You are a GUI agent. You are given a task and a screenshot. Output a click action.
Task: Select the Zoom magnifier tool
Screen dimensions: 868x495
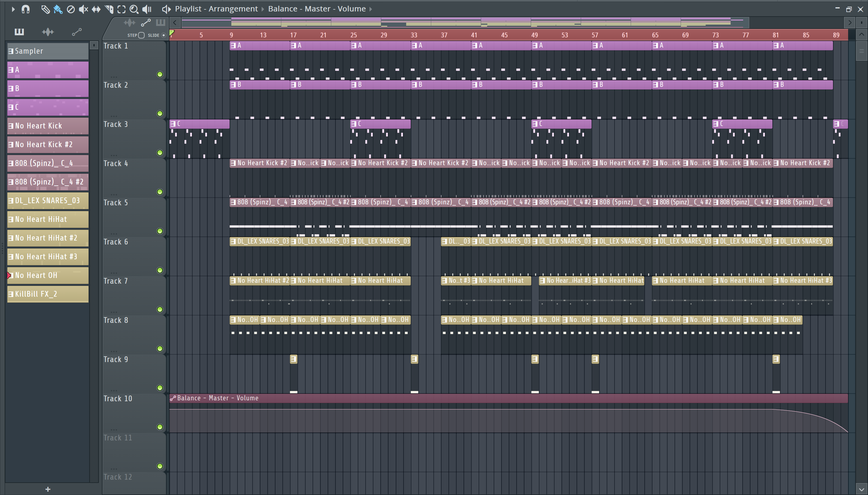(134, 9)
